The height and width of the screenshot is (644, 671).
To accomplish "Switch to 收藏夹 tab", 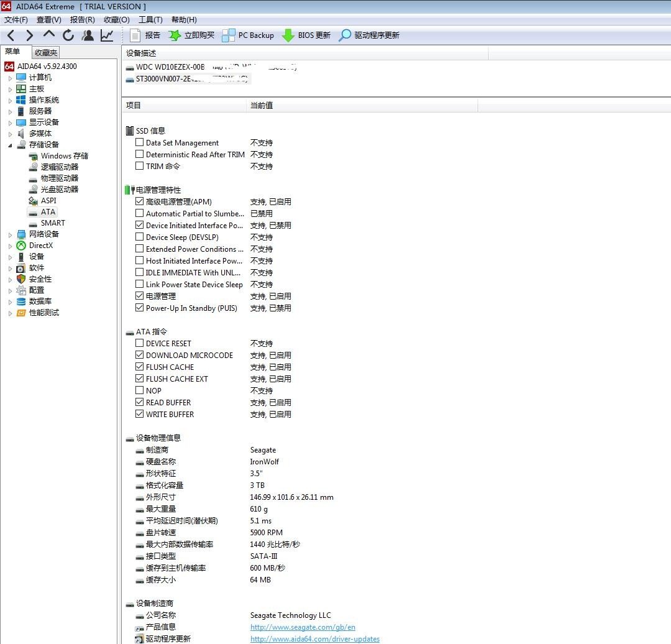I will click(x=46, y=52).
